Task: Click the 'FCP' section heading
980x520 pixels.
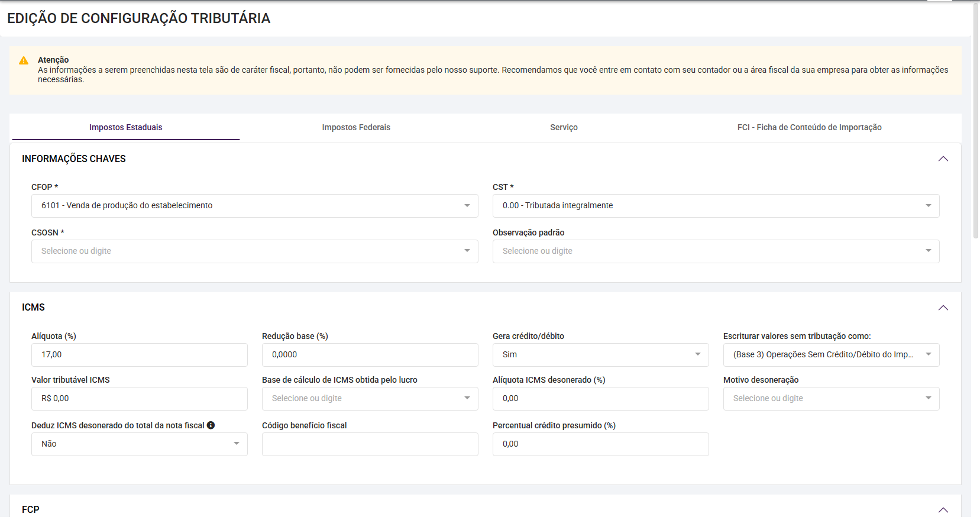Action: point(31,510)
